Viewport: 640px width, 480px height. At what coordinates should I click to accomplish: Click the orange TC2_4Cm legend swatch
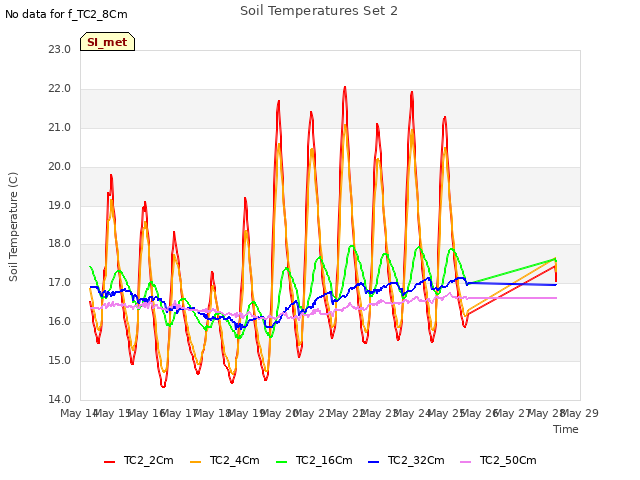pyautogui.click(x=196, y=462)
